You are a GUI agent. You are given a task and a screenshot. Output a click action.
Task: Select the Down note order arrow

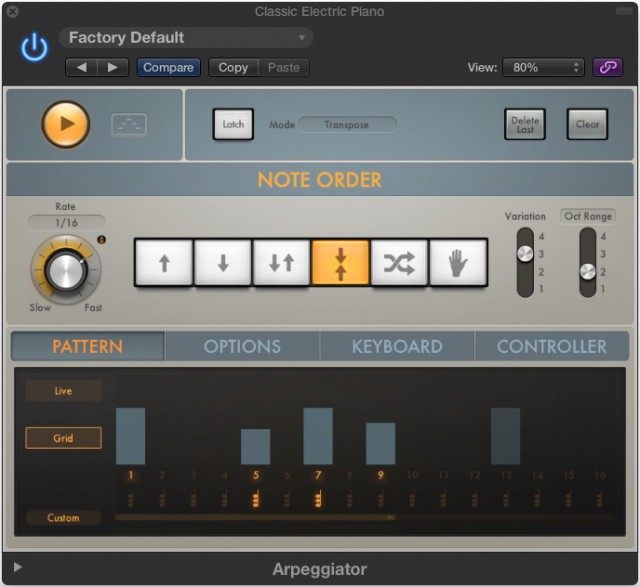point(222,263)
